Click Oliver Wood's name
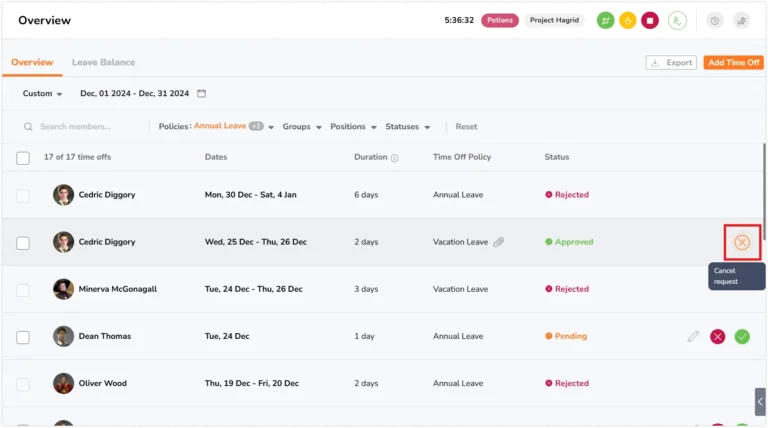This screenshot has height=428, width=768. 102,383
